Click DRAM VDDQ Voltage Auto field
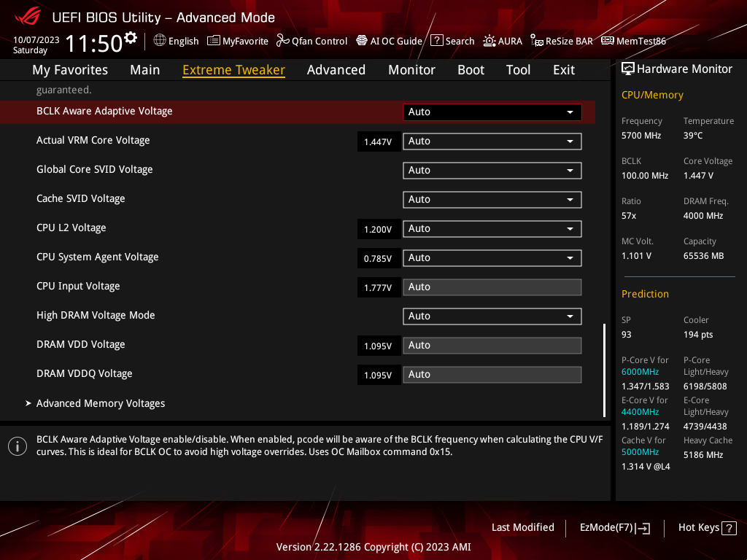The image size is (747, 560). [x=492, y=374]
